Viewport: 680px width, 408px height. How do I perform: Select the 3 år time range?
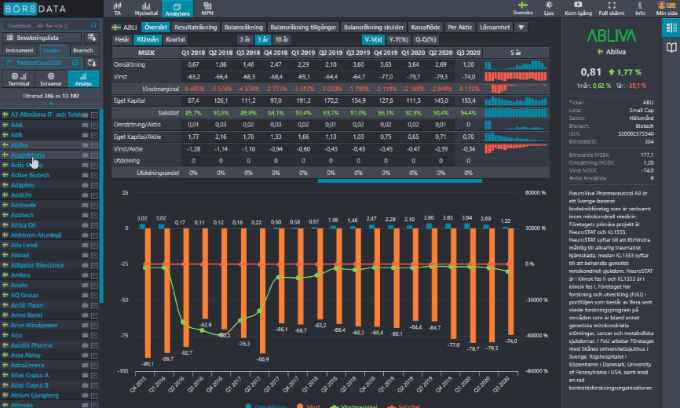click(245, 39)
